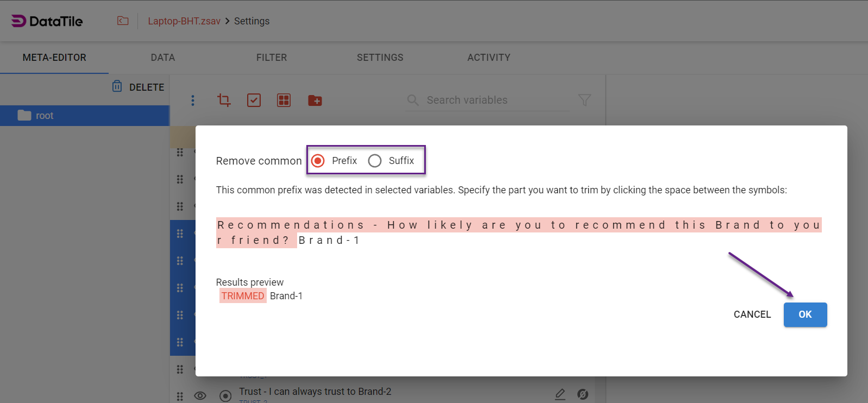Click the DataTile logo
This screenshot has width=868, height=403.
pyautogui.click(x=47, y=21)
